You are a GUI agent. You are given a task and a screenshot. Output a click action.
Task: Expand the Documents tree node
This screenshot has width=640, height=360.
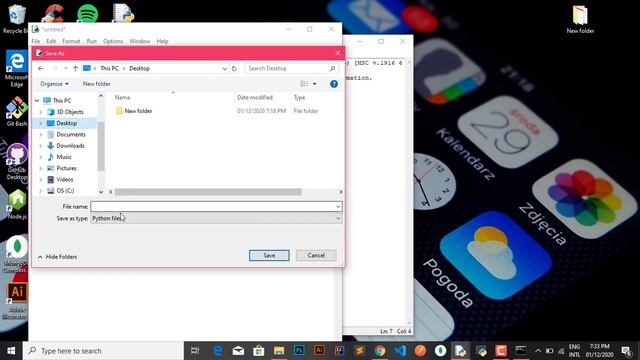point(40,134)
